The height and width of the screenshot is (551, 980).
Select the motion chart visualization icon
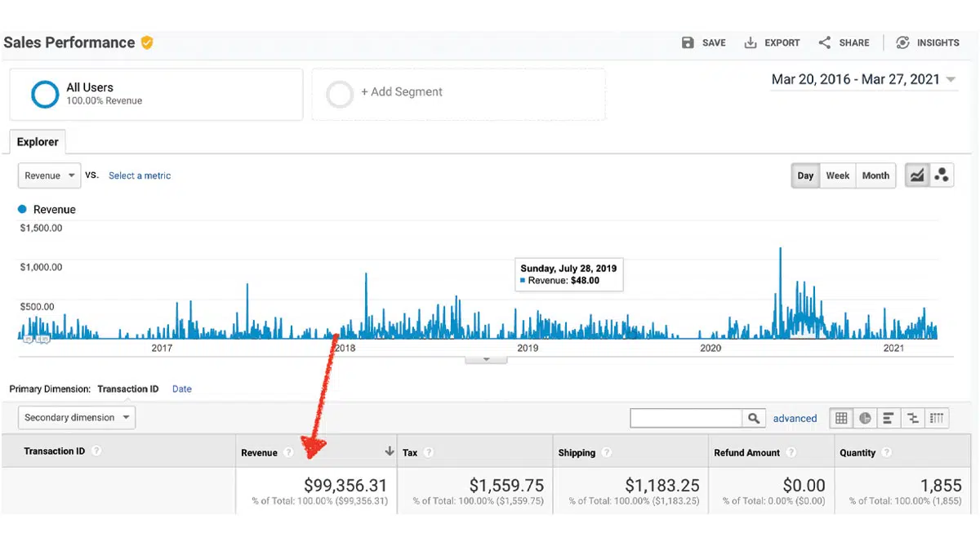coord(942,175)
